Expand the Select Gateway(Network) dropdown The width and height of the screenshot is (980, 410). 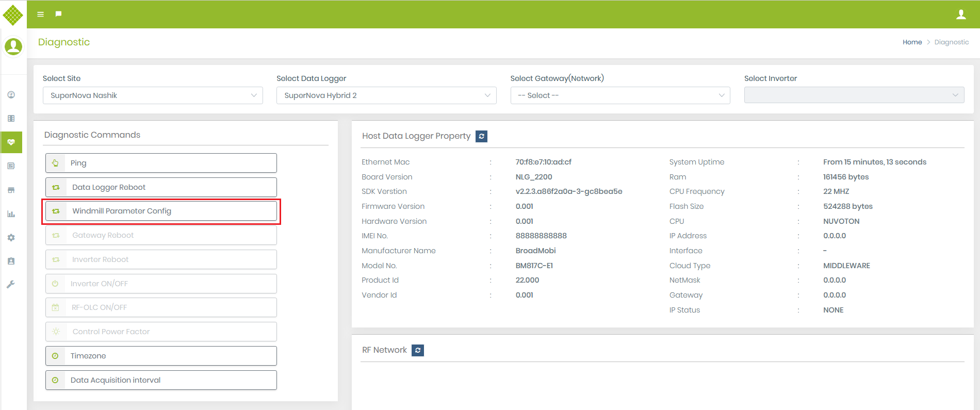coord(620,95)
